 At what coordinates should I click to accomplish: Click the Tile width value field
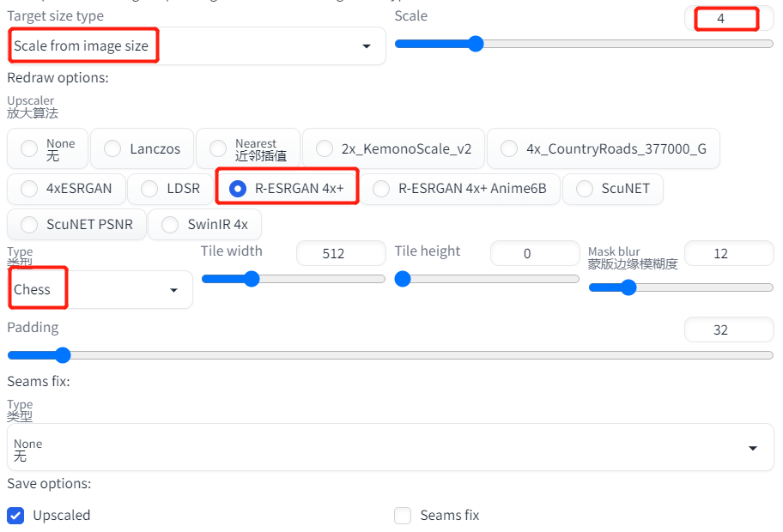point(341,253)
